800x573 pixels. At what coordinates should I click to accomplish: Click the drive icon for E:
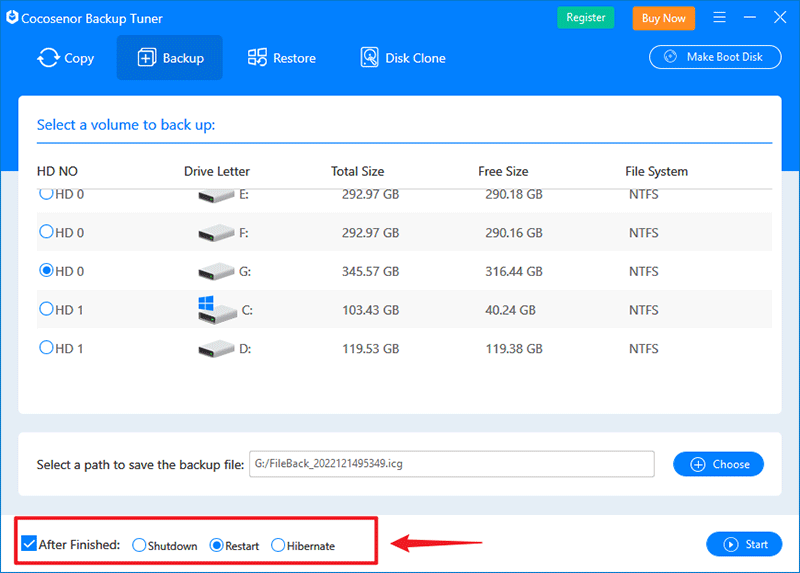pyautogui.click(x=216, y=195)
